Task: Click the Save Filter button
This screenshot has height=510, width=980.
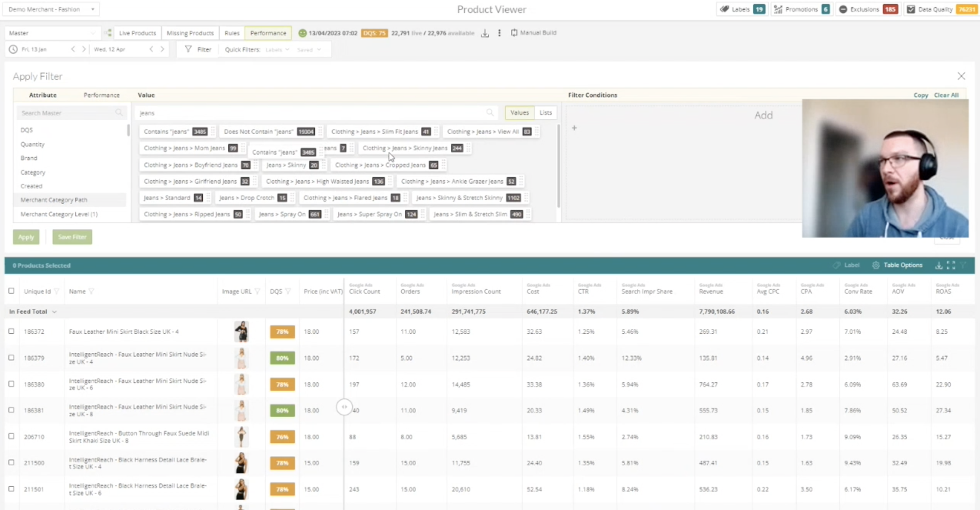Action: click(72, 237)
